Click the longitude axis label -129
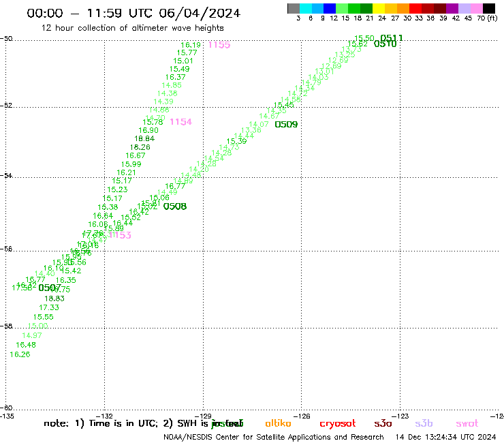The height and width of the screenshot is (443, 504). [203, 416]
